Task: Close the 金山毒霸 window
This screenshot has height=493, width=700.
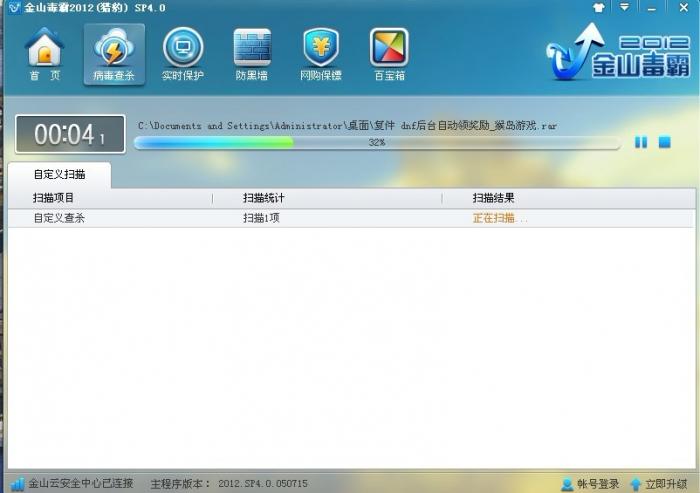Action: click(x=683, y=7)
